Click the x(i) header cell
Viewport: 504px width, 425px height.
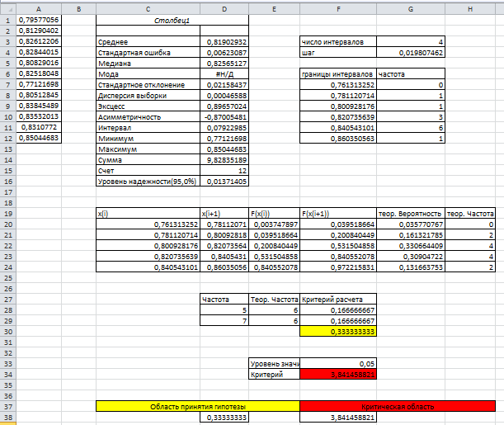(x=148, y=214)
